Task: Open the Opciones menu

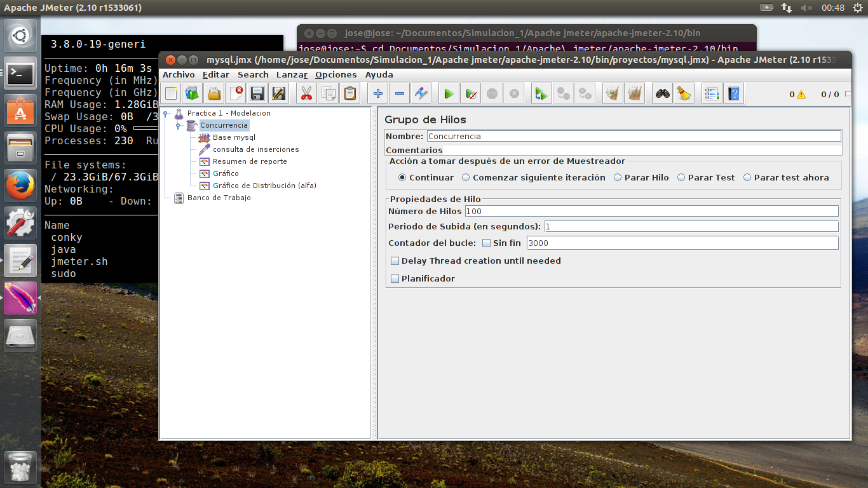Action: click(x=336, y=74)
